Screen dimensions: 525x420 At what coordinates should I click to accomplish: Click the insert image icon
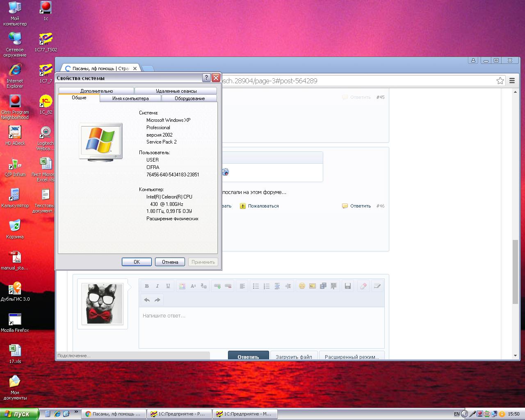click(x=313, y=286)
